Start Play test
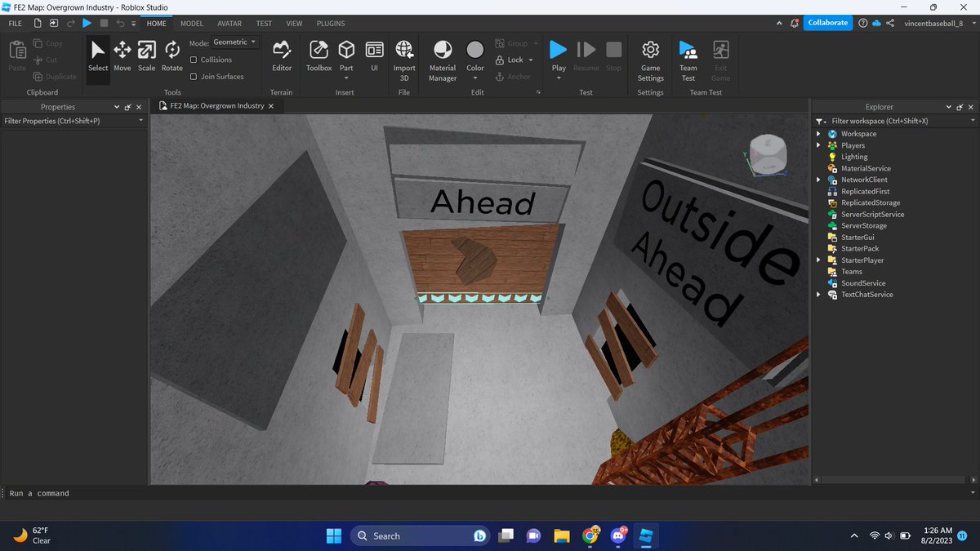 [559, 51]
